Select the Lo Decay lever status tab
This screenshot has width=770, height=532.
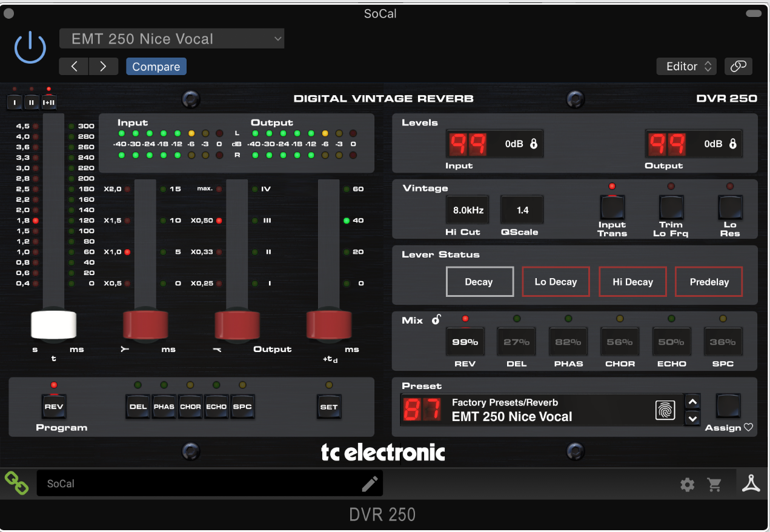point(556,282)
